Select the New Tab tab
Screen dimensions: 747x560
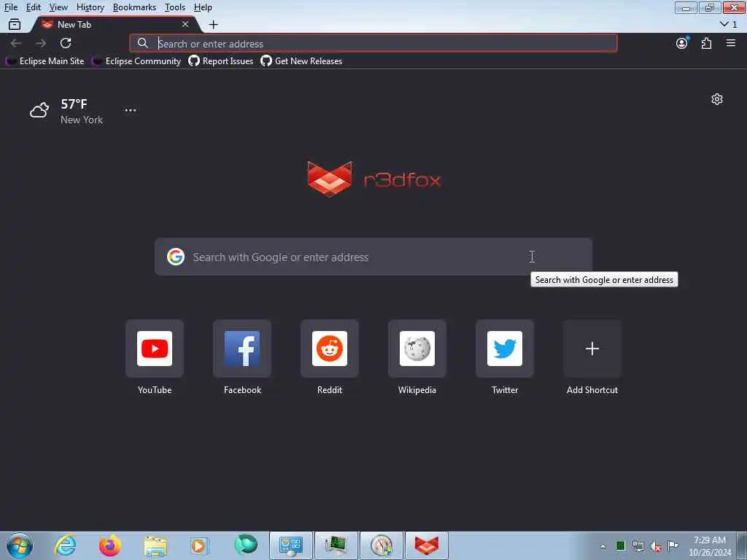(115, 24)
